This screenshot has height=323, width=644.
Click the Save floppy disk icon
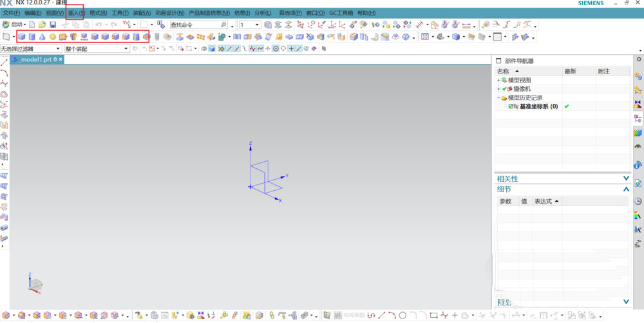(53, 24)
